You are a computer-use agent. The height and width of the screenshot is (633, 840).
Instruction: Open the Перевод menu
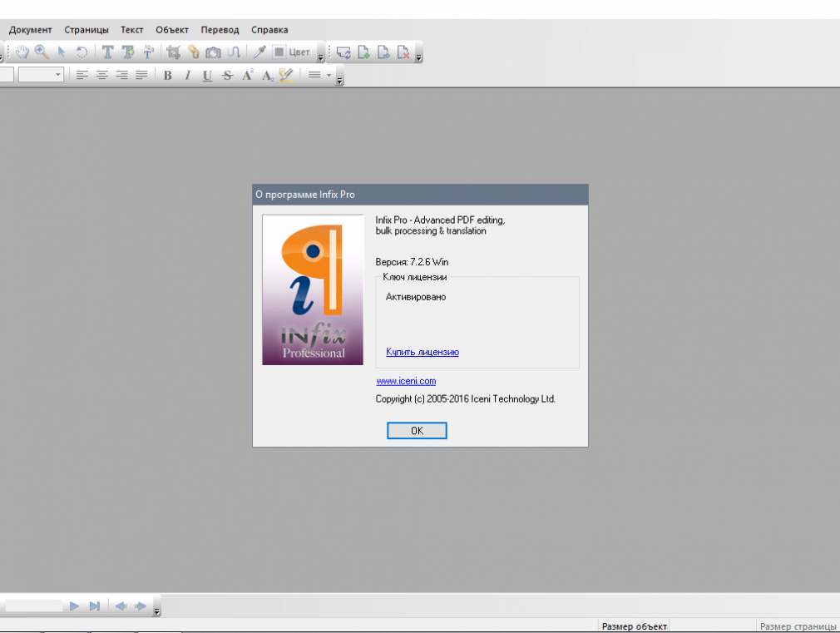tap(220, 30)
